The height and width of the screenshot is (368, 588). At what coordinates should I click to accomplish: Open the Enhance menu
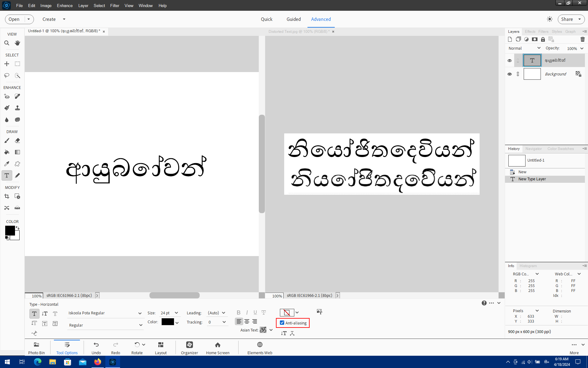click(x=65, y=6)
